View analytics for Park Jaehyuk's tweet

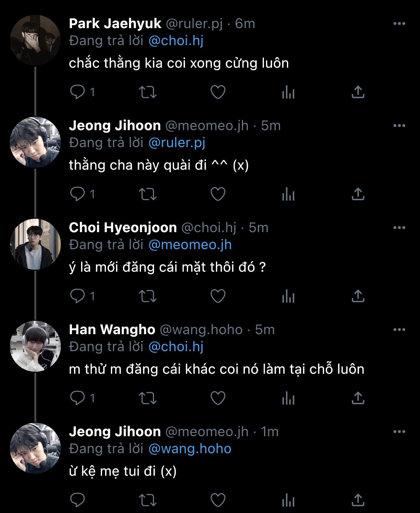(x=288, y=92)
